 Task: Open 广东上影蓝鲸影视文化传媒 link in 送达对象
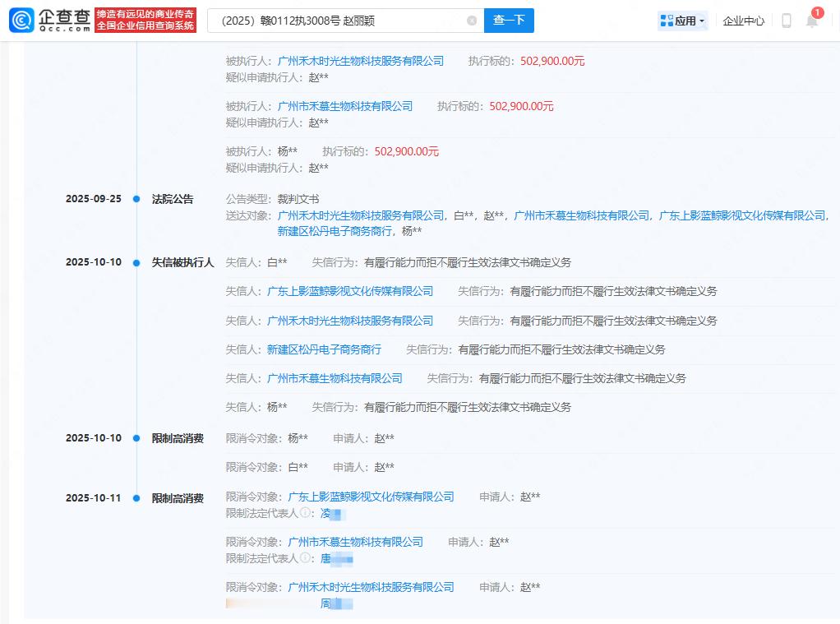coord(742,215)
